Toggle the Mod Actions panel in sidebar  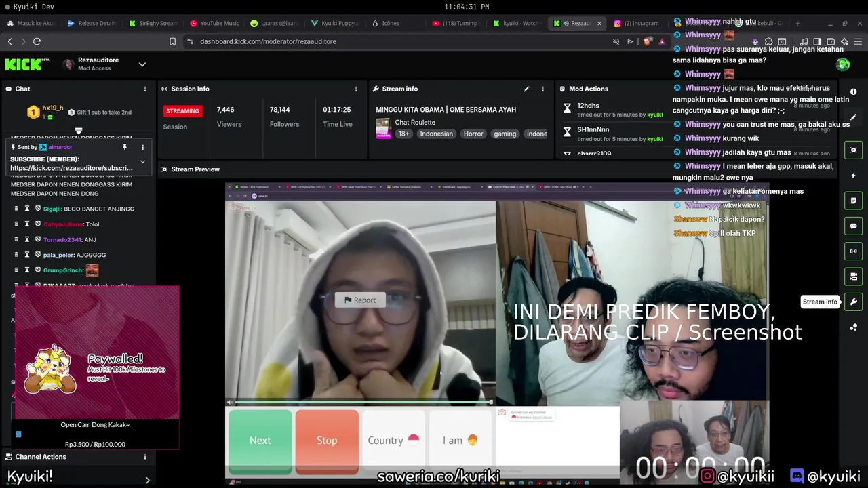pos(854,201)
